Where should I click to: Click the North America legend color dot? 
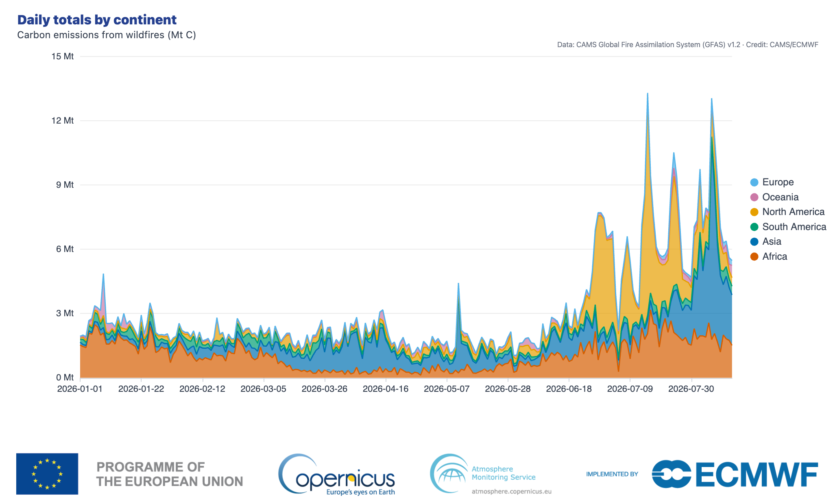tap(754, 212)
